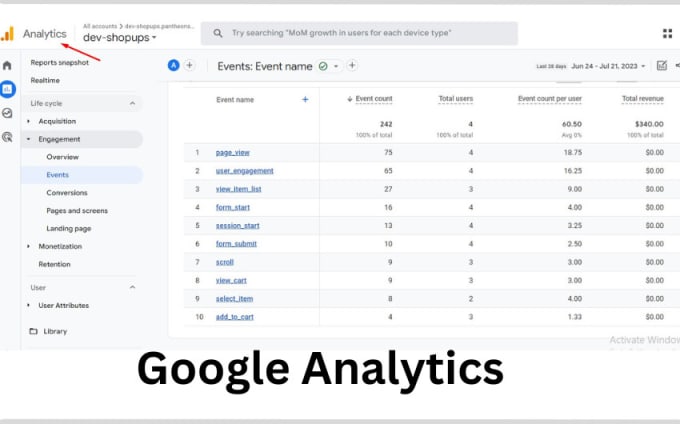Open the Conversions report
Image resolution: width=680 pixels, height=424 pixels.
67,192
